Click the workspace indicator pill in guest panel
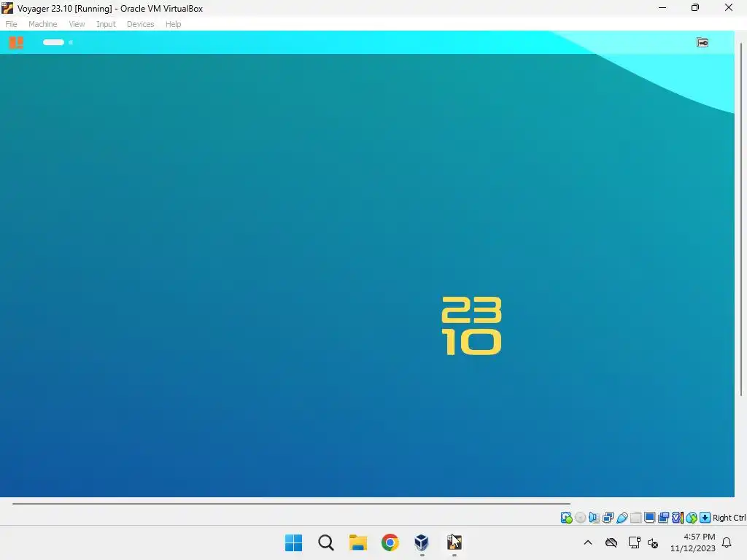747x560 pixels. click(53, 42)
